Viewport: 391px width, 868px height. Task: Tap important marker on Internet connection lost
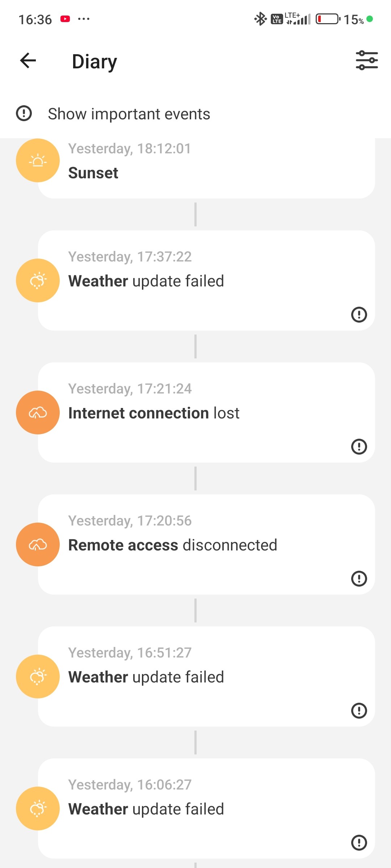[359, 447]
